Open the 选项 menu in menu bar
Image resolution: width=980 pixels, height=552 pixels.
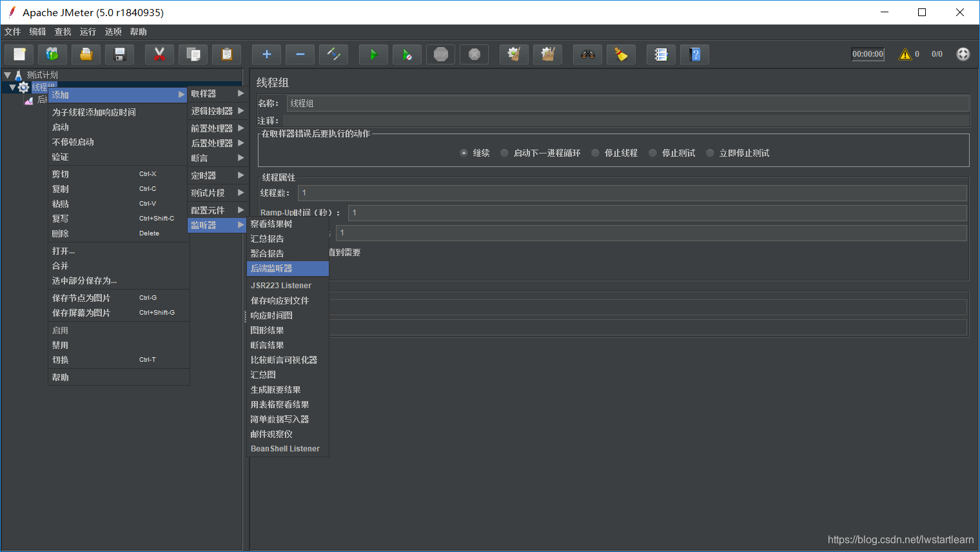(x=113, y=32)
